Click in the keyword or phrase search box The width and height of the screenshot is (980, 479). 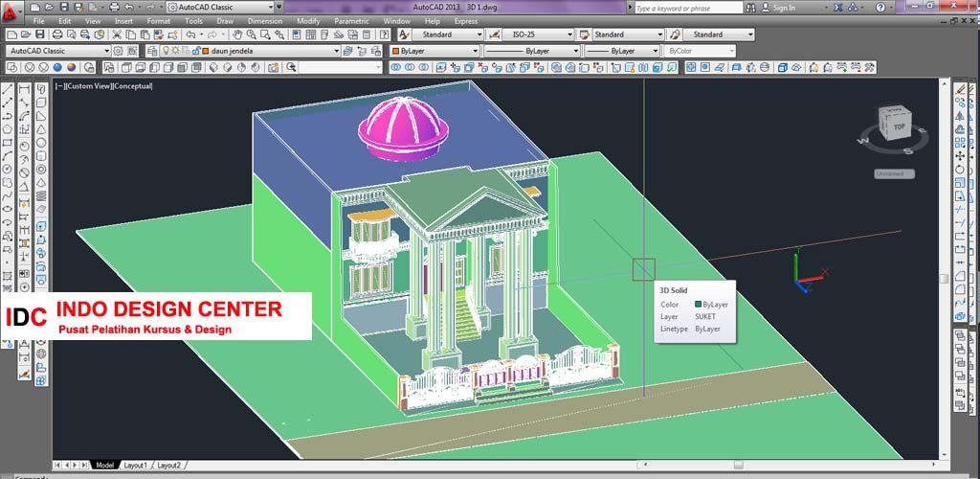(688, 8)
